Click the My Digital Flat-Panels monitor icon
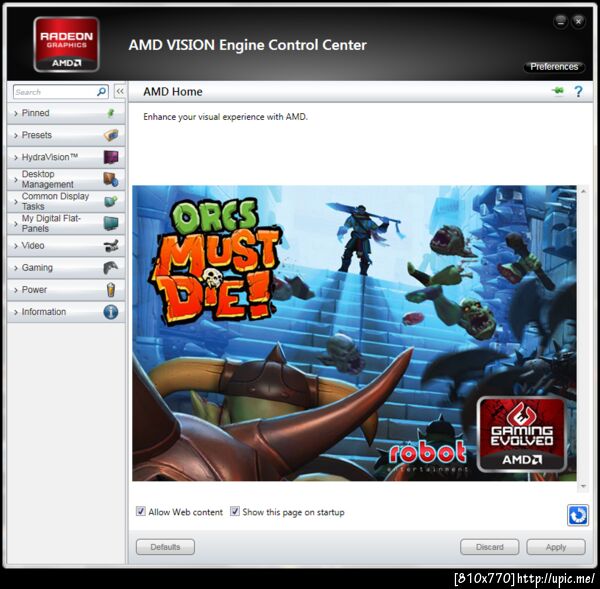The image size is (600, 589). tap(111, 224)
